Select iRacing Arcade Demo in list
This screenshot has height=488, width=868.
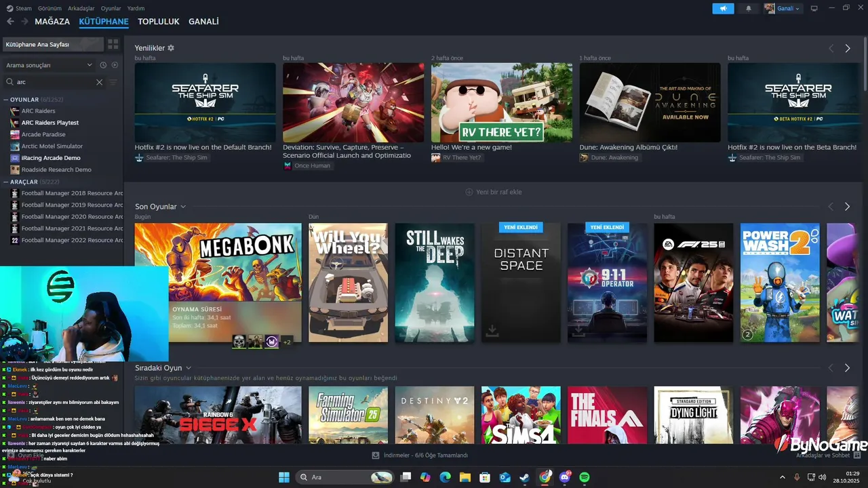point(51,158)
